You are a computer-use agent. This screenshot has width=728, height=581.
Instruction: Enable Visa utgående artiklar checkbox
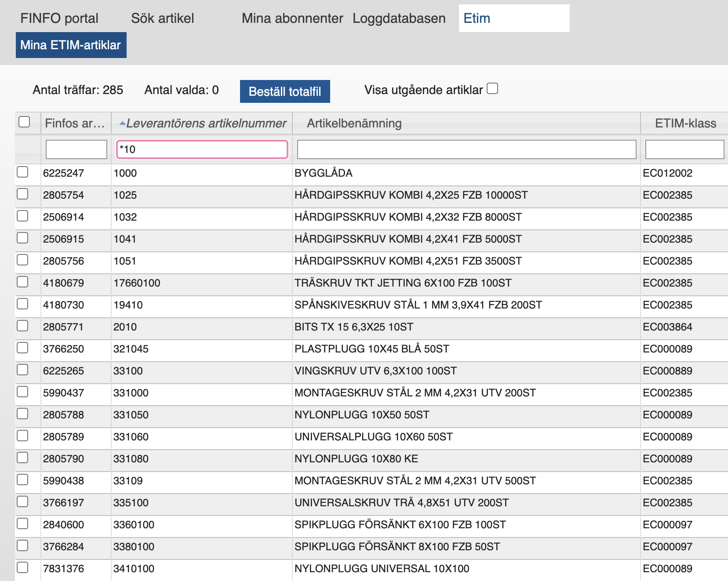click(492, 89)
